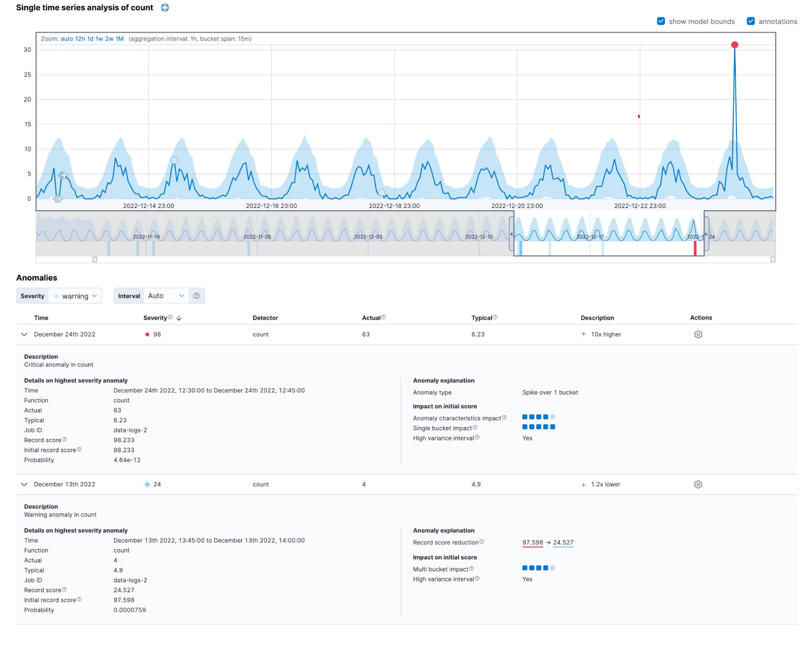
Task: Open the actions gear for the December 24th anomaly
Action: click(x=698, y=334)
